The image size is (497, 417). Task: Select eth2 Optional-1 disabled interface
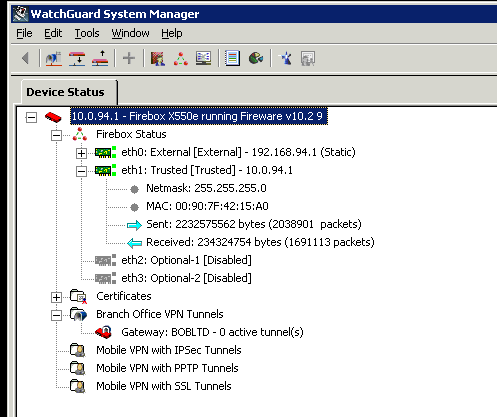(186, 260)
